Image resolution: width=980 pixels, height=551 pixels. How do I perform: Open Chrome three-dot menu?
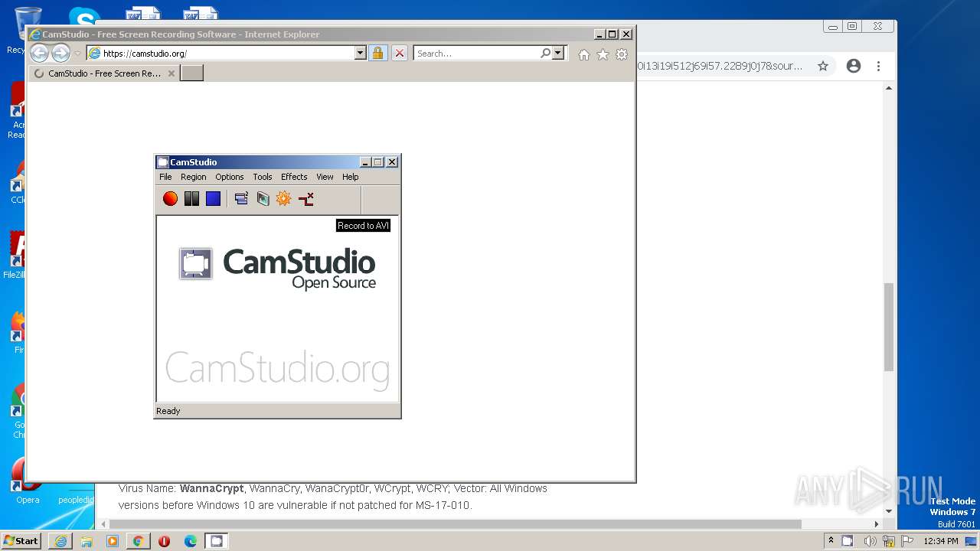pyautogui.click(x=879, y=66)
